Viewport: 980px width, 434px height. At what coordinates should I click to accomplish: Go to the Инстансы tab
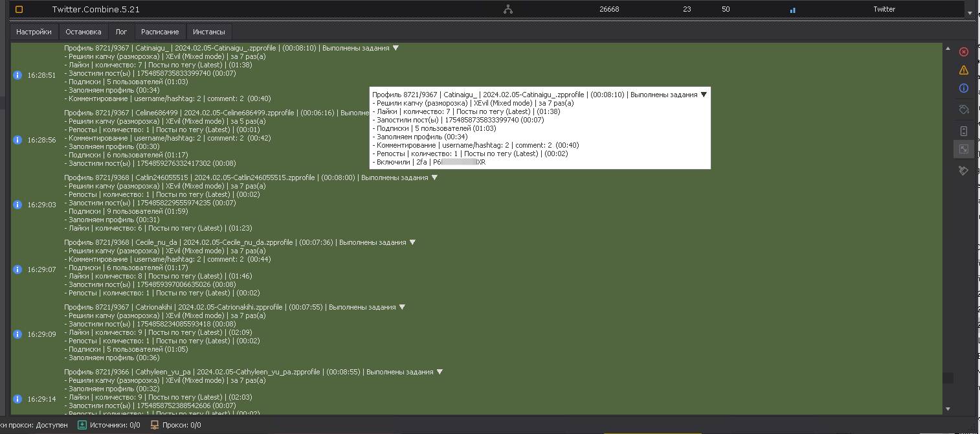coord(209,32)
